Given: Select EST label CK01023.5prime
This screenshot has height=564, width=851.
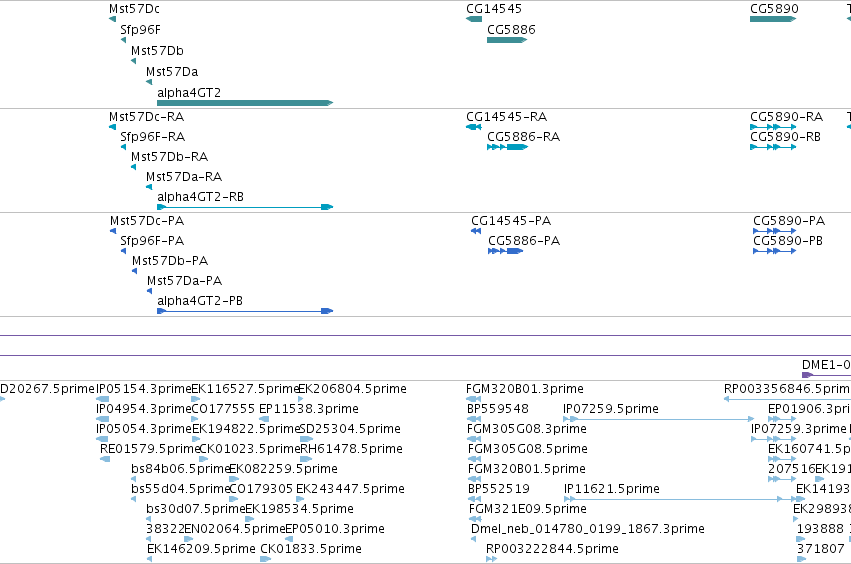Looking at the screenshot, I should (x=250, y=449).
